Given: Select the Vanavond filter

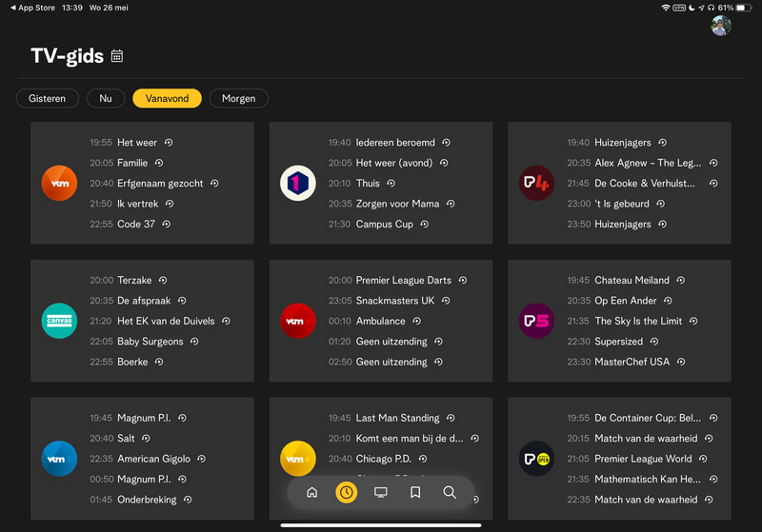Looking at the screenshot, I should tap(167, 98).
